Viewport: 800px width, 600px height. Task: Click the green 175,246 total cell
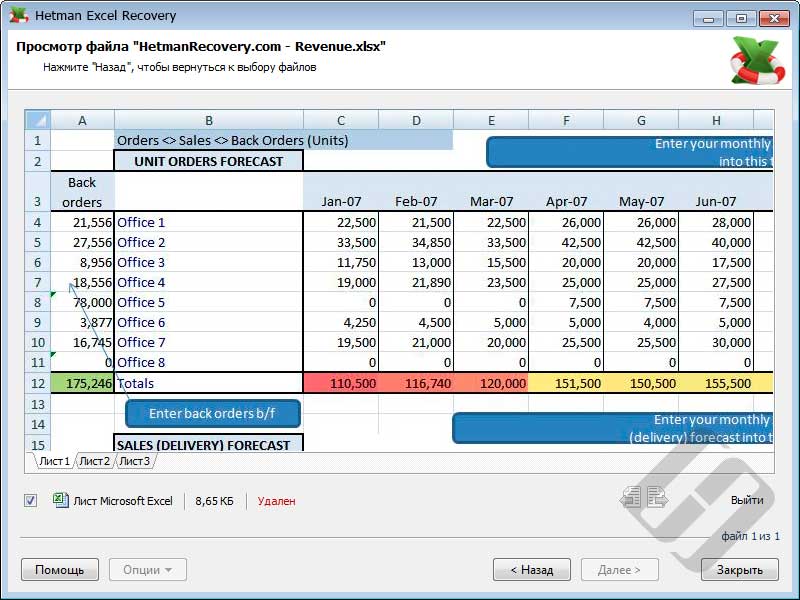(82, 383)
